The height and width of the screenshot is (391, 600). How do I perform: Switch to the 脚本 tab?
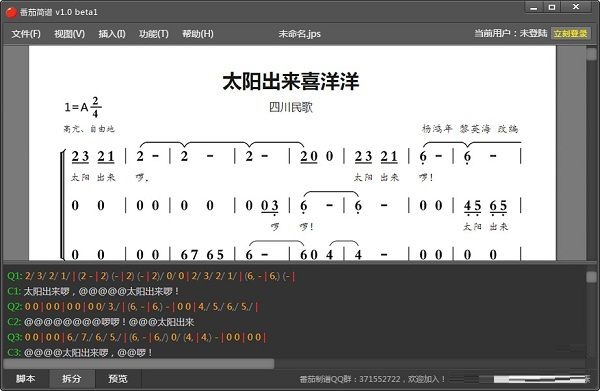click(25, 379)
